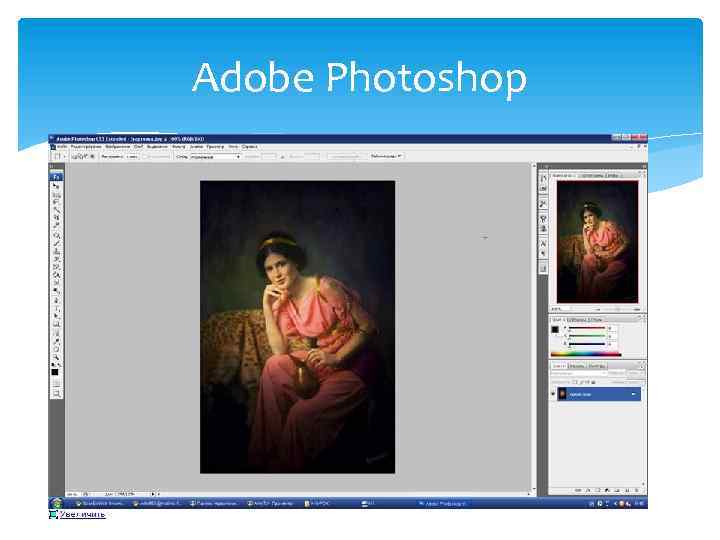Select the Zoom magnifier tool
Screen dimensions: 720x540
(x=56, y=357)
